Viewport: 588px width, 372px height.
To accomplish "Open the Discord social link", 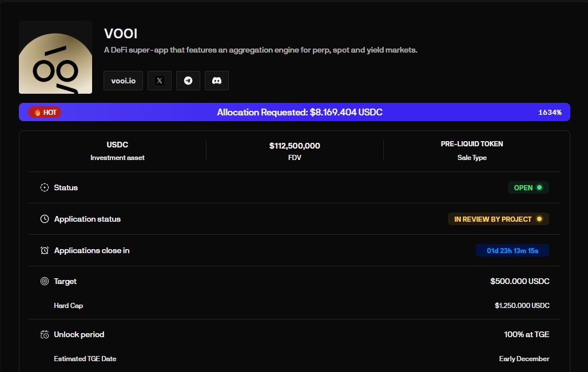I will [217, 81].
